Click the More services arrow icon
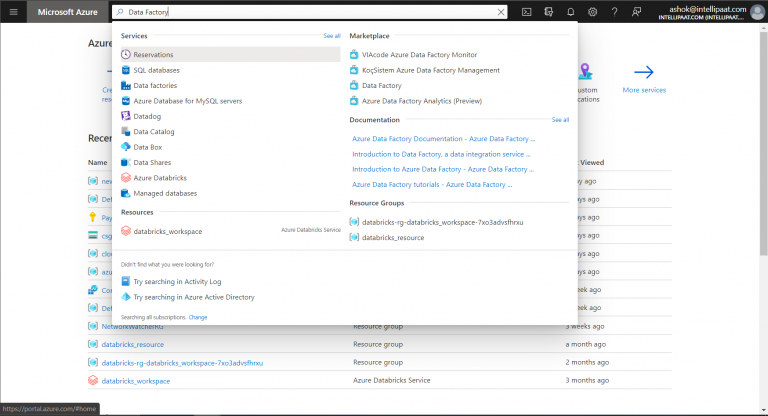768x416 pixels. point(644,72)
